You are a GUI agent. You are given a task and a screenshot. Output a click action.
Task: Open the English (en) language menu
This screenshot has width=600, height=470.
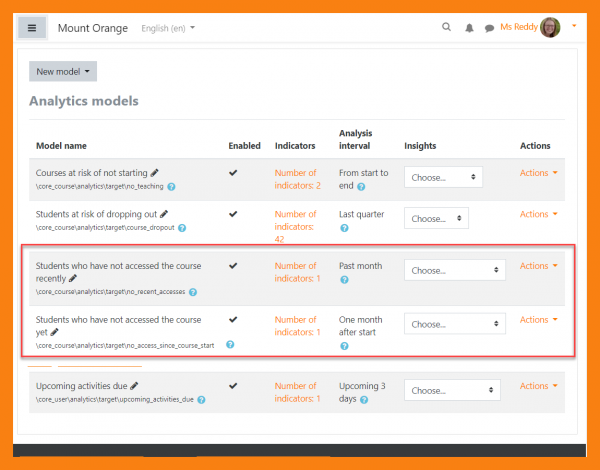[x=168, y=28]
